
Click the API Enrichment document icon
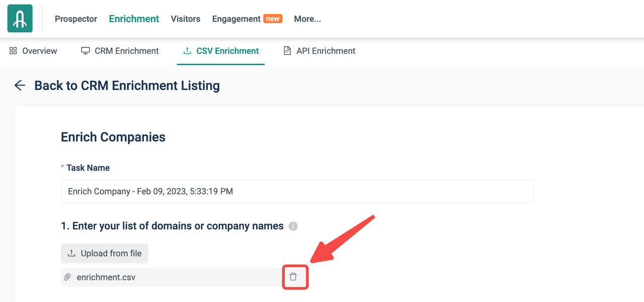(x=287, y=51)
